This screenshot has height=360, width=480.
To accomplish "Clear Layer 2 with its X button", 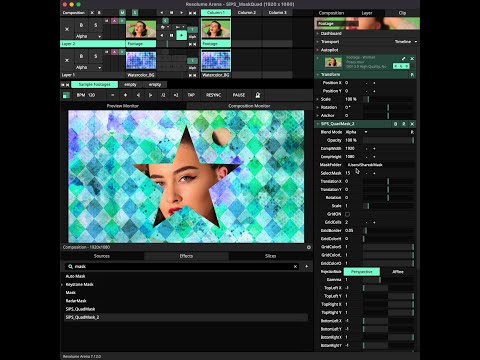I will pyautogui.click(x=67, y=29).
